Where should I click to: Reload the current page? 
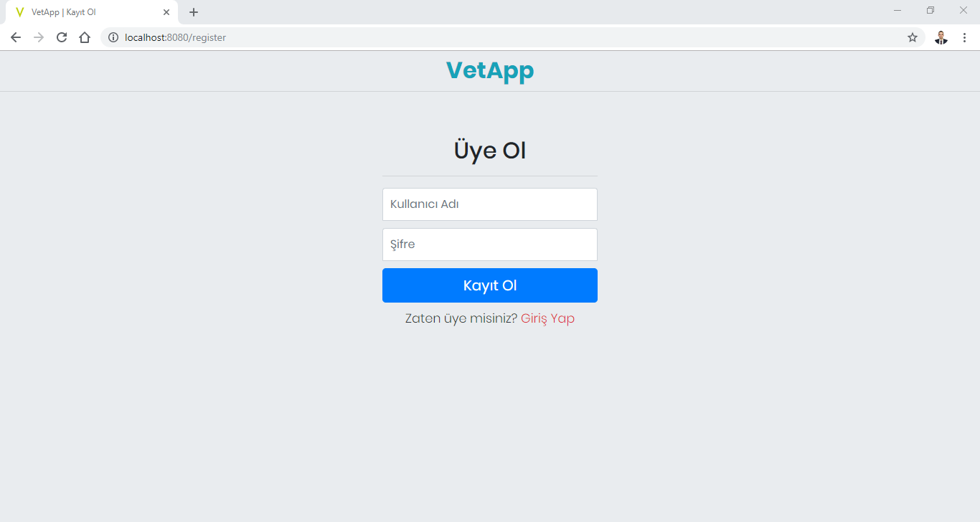62,37
